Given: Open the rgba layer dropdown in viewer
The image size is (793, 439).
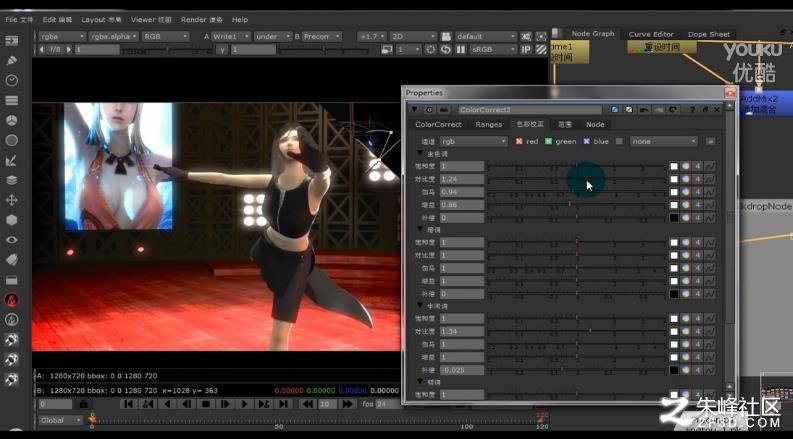Looking at the screenshot, I should point(62,36).
